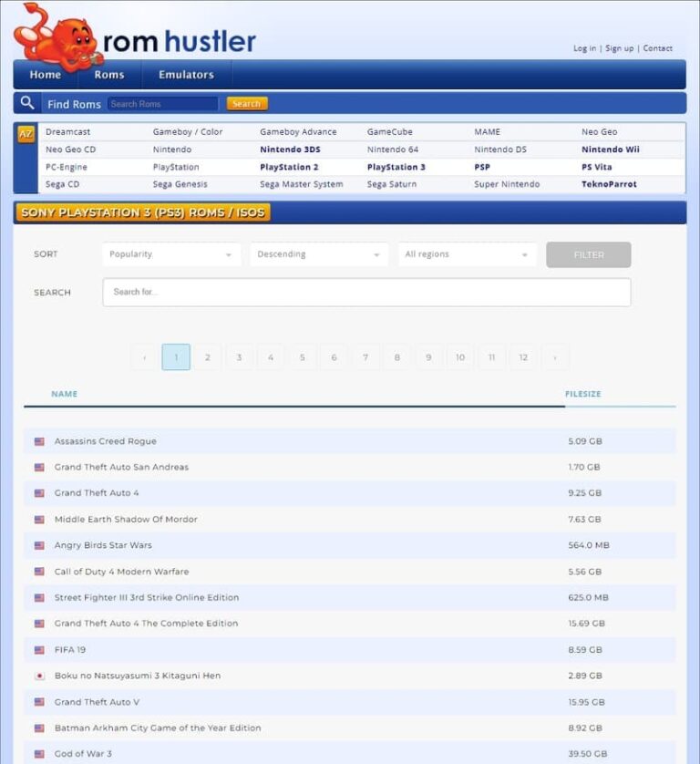Open the Roms menu
The height and width of the screenshot is (764, 700).
click(109, 75)
